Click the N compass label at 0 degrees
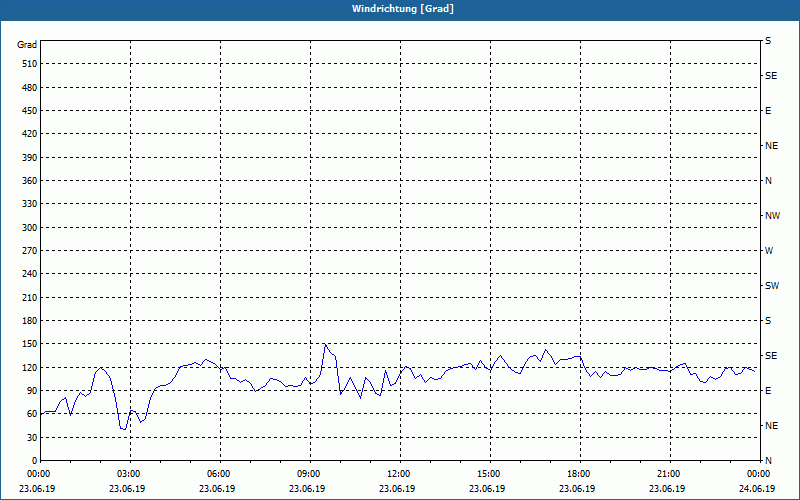Image resolution: width=800 pixels, height=500 pixels. pyautogui.click(x=768, y=460)
